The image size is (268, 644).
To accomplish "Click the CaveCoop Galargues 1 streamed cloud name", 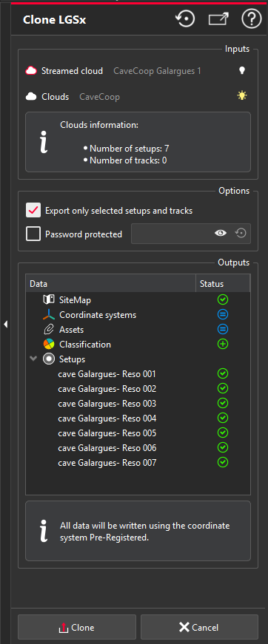I will 158,71.
